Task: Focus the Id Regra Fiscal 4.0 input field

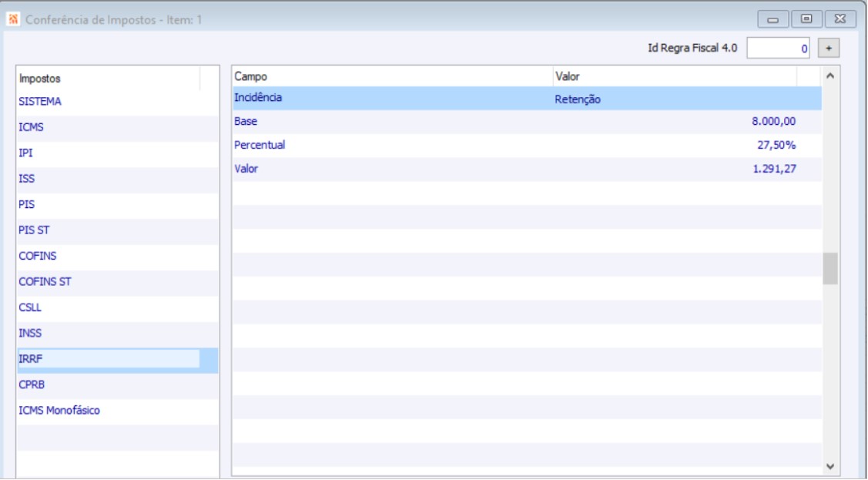Action: click(x=778, y=49)
